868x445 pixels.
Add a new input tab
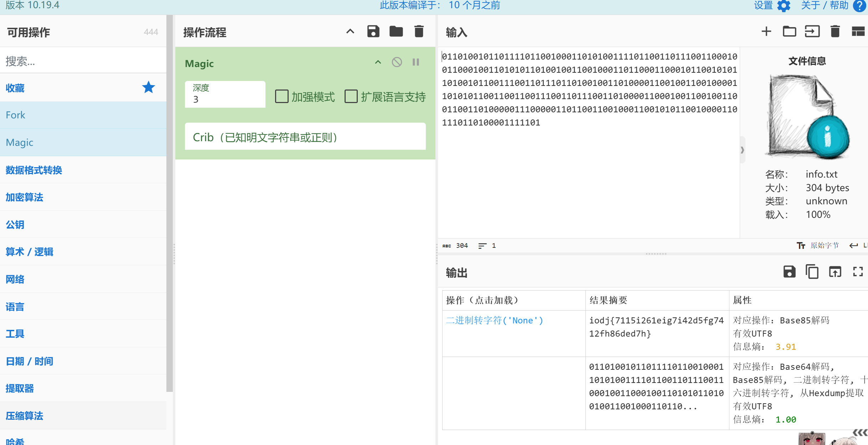(x=766, y=32)
